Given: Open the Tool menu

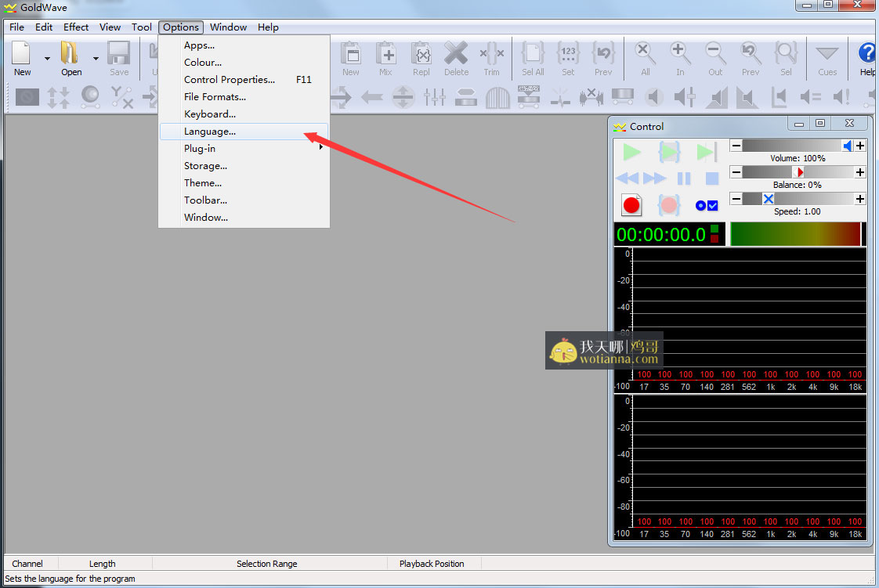Looking at the screenshot, I should click(141, 27).
